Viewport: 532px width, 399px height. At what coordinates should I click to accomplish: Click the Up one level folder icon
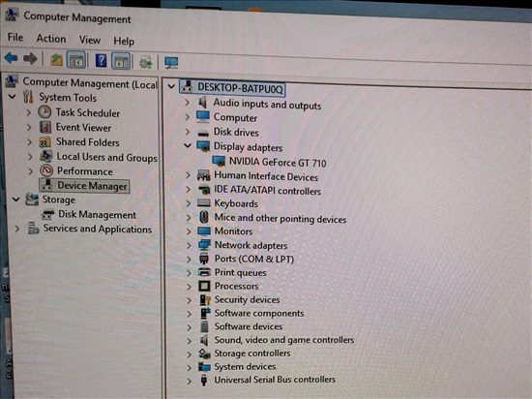click(x=56, y=60)
